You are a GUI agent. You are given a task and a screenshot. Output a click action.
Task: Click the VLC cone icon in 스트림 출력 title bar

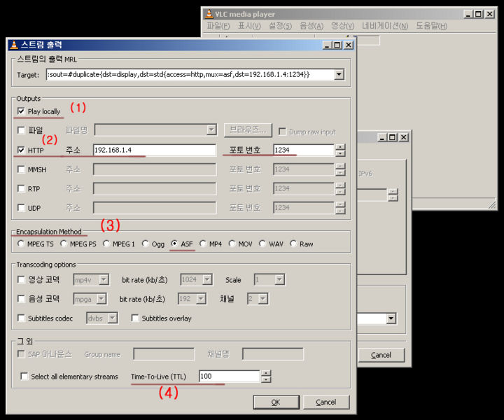point(14,45)
